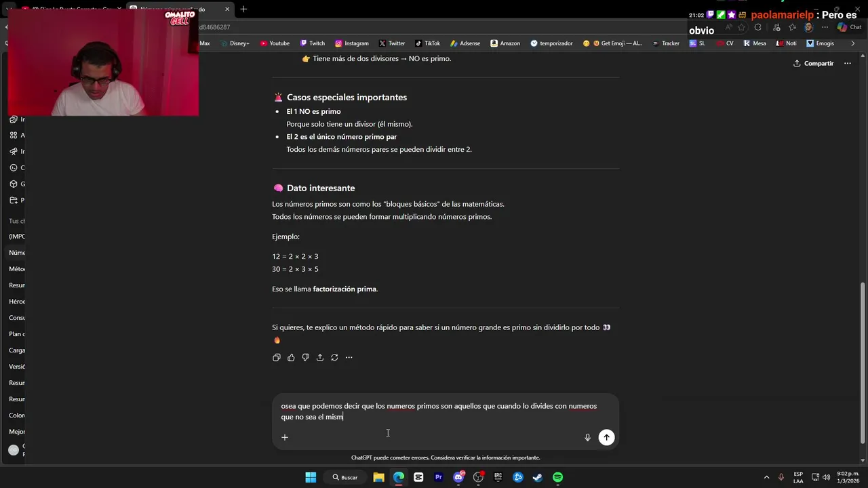The height and width of the screenshot is (488, 868).
Task: Open the 'Carga' chat in sidebar
Action: coord(16,350)
